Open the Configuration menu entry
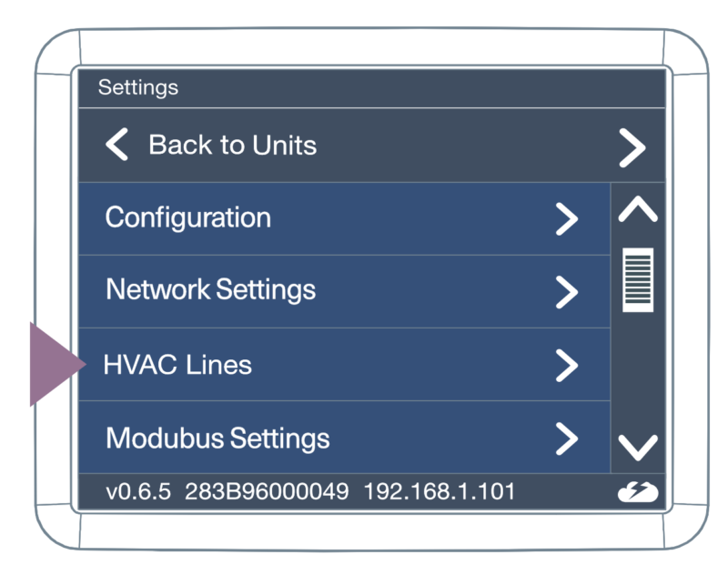This screenshot has width=728, height=565. click(x=188, y=218)
